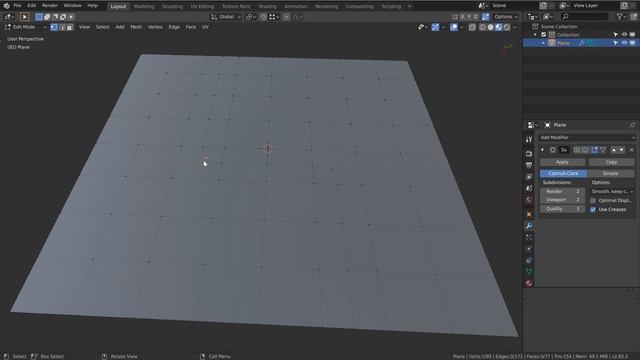Click the outliner search field

pyautogui.click(x=584, y=17)
